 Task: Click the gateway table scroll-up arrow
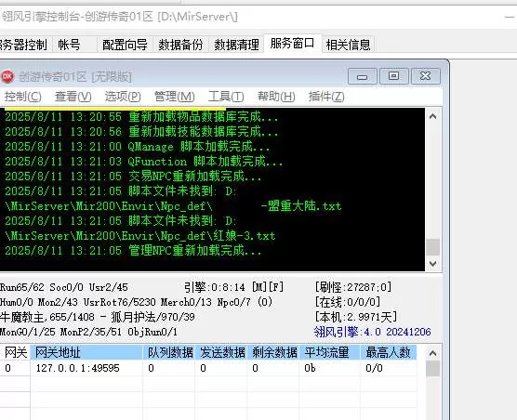[433, 353]
